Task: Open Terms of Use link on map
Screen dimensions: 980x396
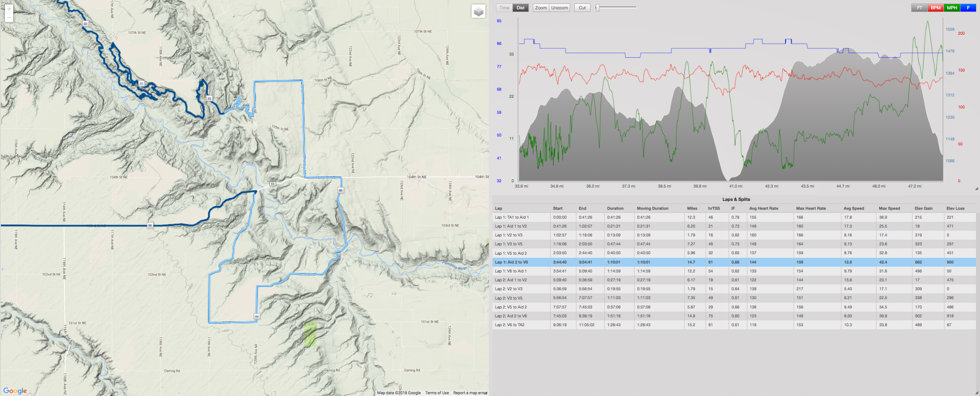Action: click(437, 393)
